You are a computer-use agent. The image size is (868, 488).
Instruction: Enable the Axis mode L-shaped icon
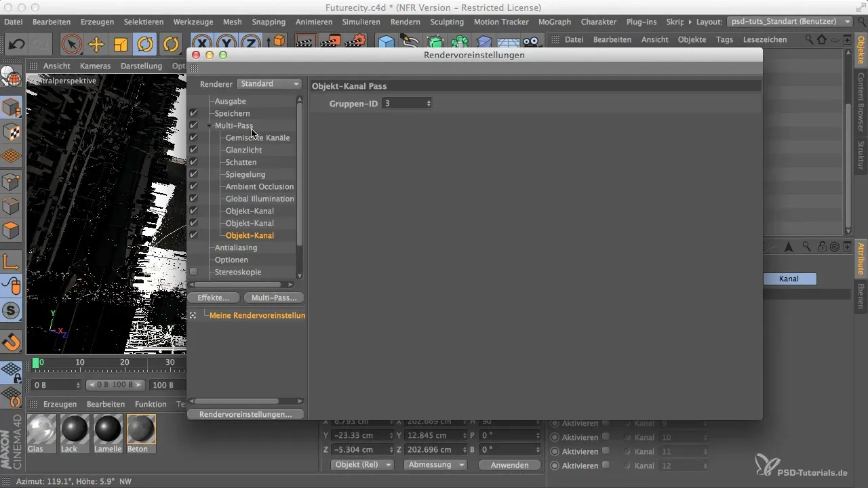pos(12,261)
